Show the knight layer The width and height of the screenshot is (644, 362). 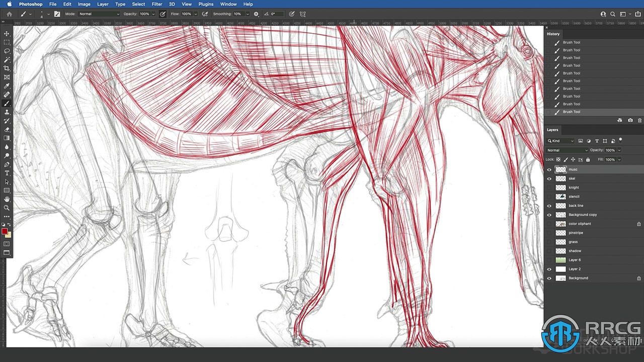tap(549, 188)
